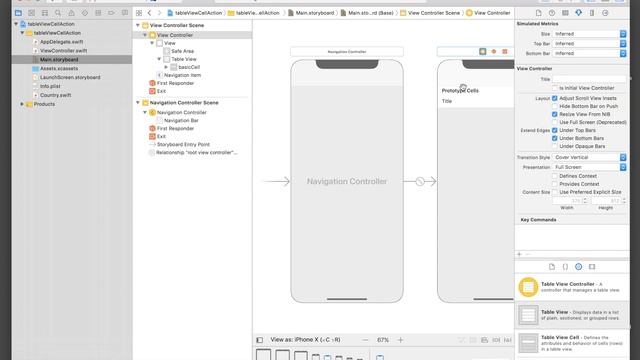Open Country.swift file
The image size is (640, 360).
tap(56, 95)
